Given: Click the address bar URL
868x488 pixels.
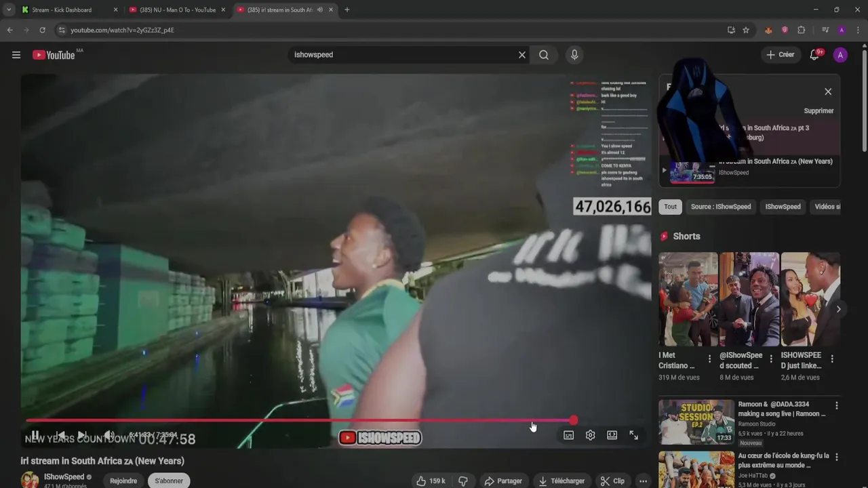Looking at the screenshot, I should pos(122,30).
